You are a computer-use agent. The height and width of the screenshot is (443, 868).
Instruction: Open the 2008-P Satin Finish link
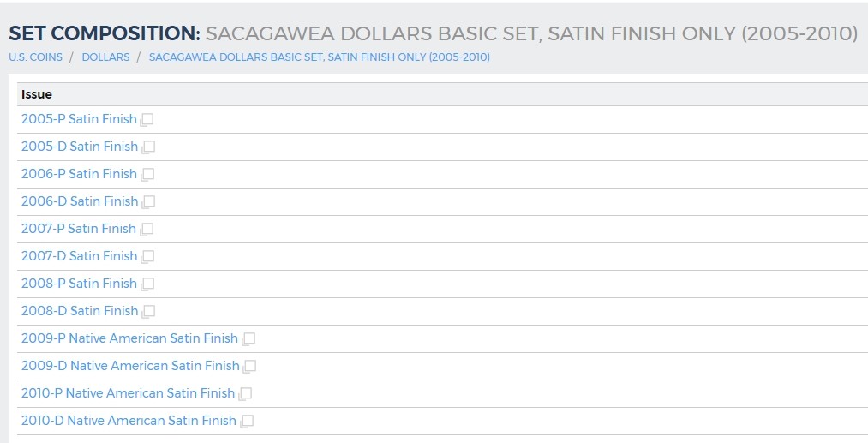[79, 284]
